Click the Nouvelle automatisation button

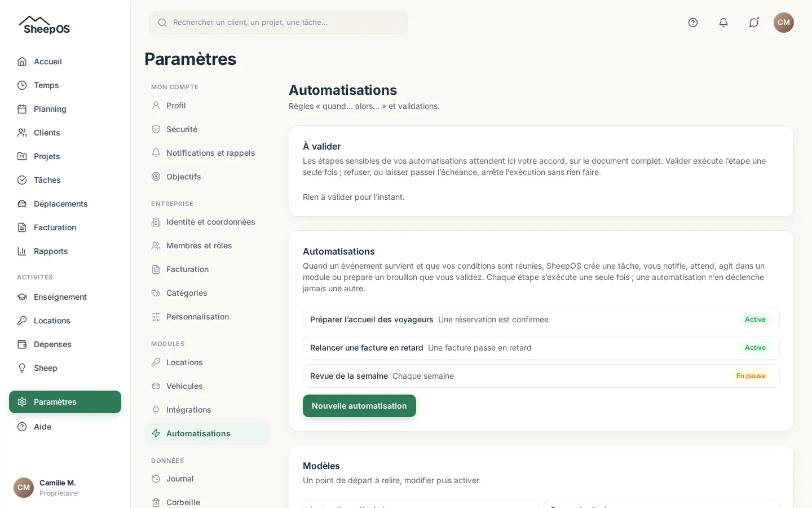pos(359,406)
